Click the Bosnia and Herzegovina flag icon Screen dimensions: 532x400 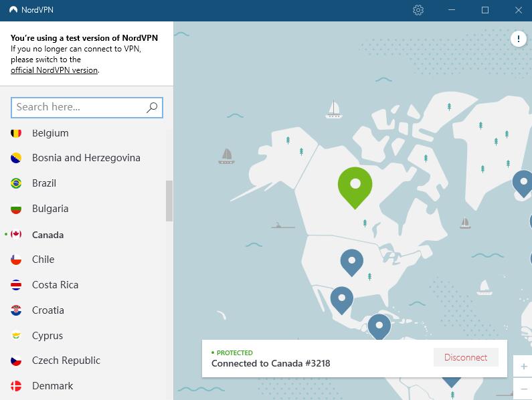pyautogui.click(x=16, y=158)
